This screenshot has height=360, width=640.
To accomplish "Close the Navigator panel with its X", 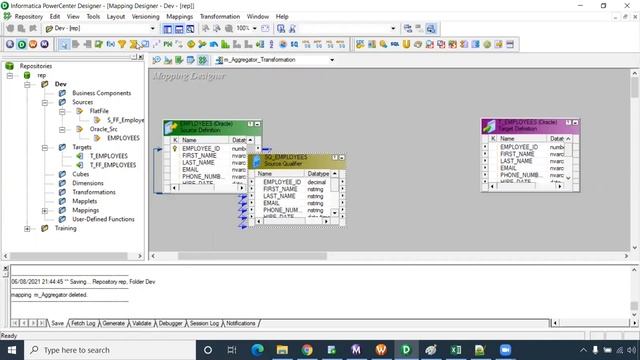I will [x=141, y=57].
